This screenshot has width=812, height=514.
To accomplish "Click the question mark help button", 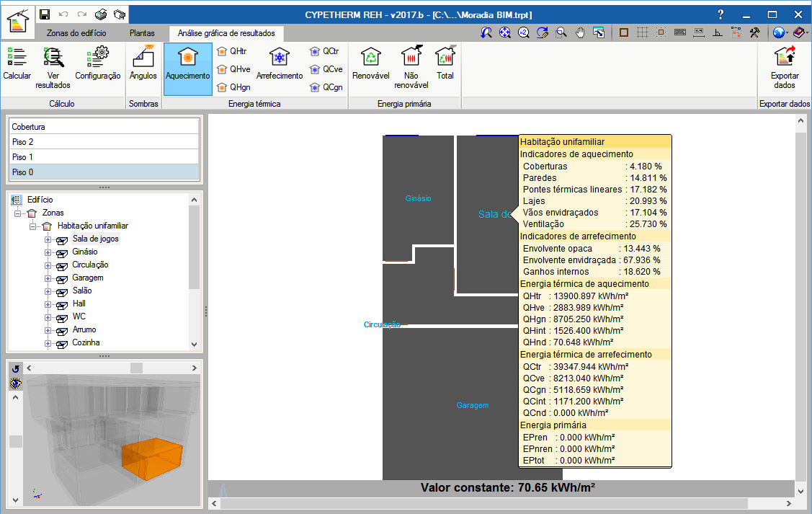I will 720,14.
